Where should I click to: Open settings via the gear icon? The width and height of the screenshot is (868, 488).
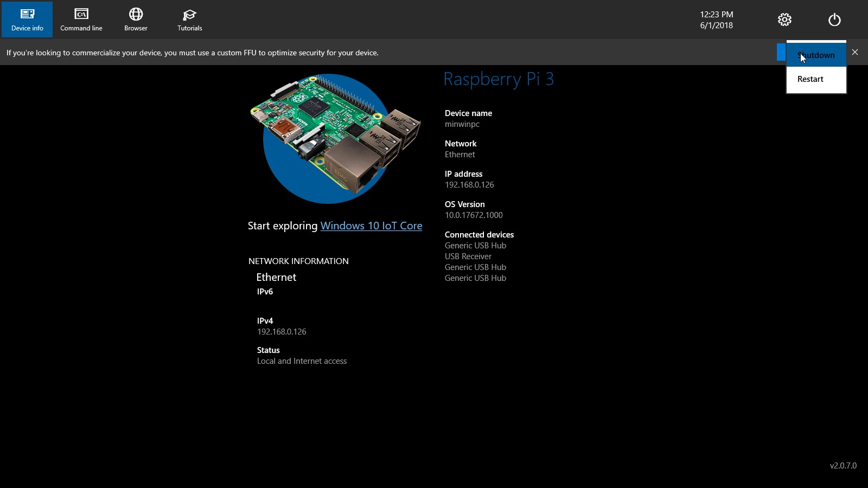click(784, 20)
